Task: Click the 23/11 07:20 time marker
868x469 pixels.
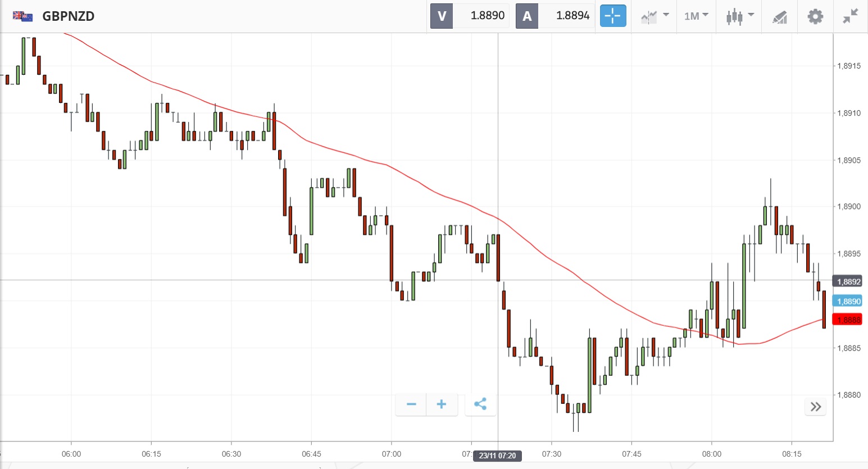Action: click(x=497, y=456)
